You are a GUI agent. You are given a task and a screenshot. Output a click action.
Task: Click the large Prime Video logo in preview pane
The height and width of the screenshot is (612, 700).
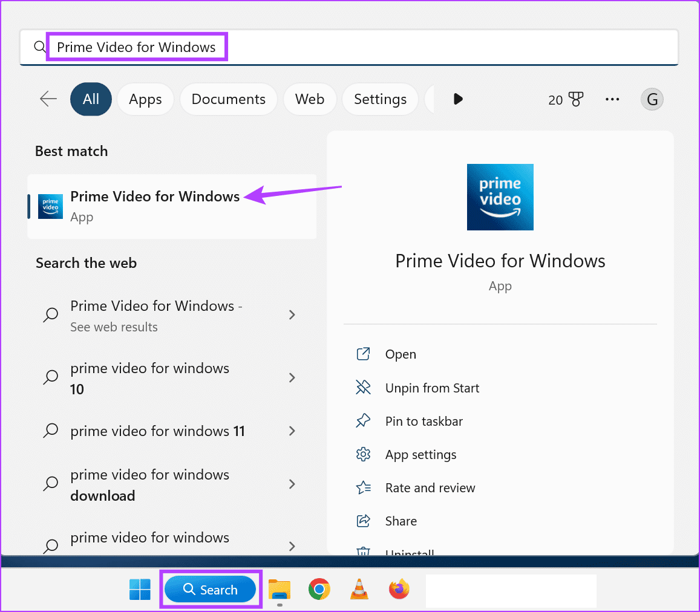point(500,197)
